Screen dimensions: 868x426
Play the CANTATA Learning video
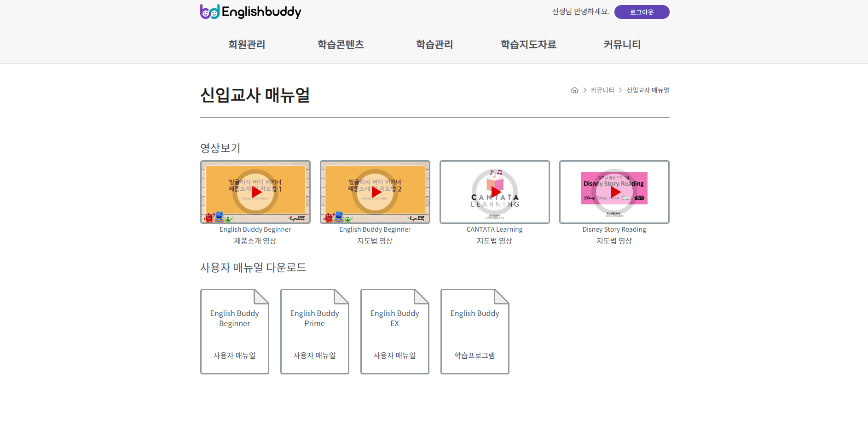point(495,192)
